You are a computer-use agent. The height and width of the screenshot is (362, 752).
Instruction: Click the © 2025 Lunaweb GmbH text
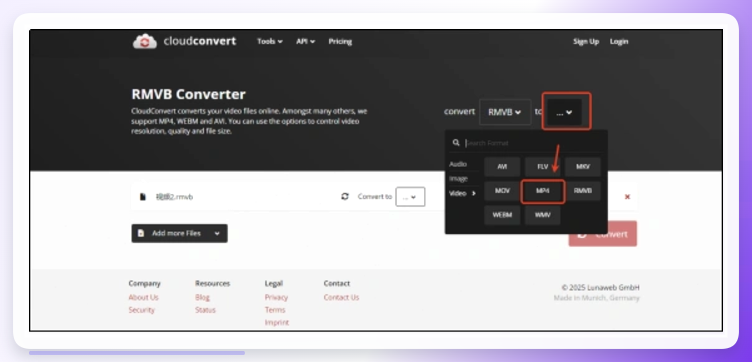[x=600, y=288]
